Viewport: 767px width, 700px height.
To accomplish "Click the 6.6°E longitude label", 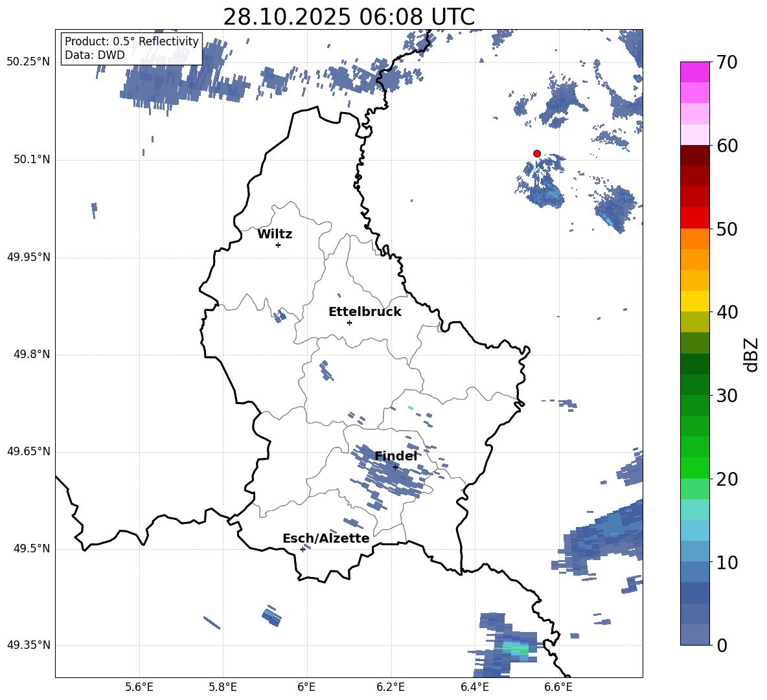I will (558, 687).
